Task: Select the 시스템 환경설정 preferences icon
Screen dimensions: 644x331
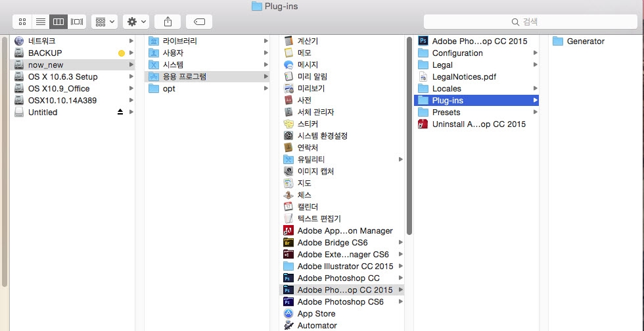Action: (288, 136)
